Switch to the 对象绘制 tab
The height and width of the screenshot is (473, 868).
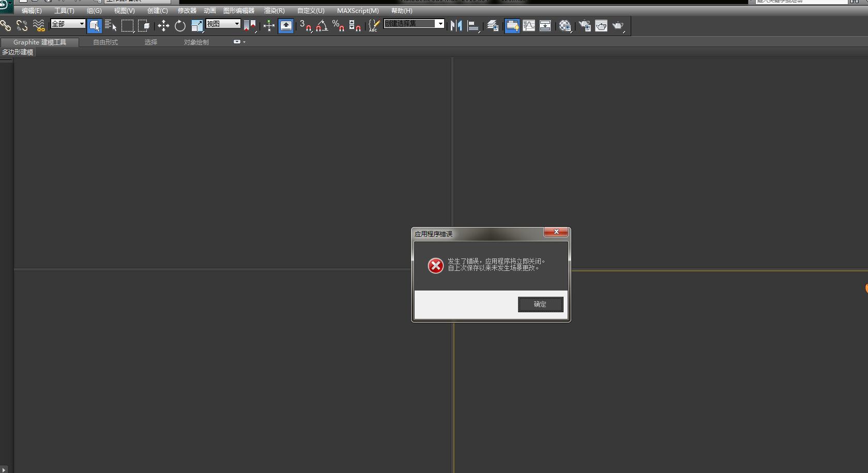(x=196, y=42)
